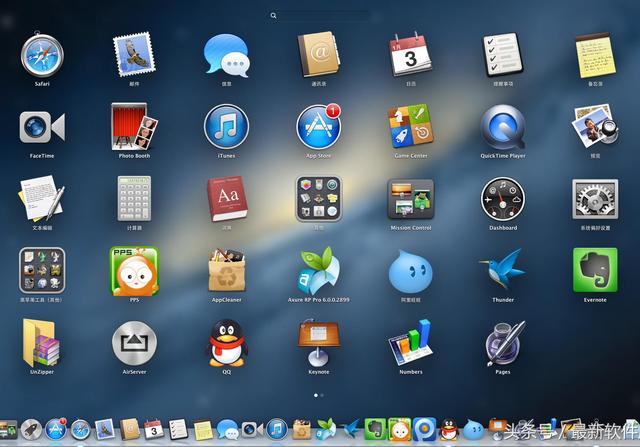Open Safari from the Launchpad grid
The height and width of the screenshot is (447, 640).
pos(42,56)
